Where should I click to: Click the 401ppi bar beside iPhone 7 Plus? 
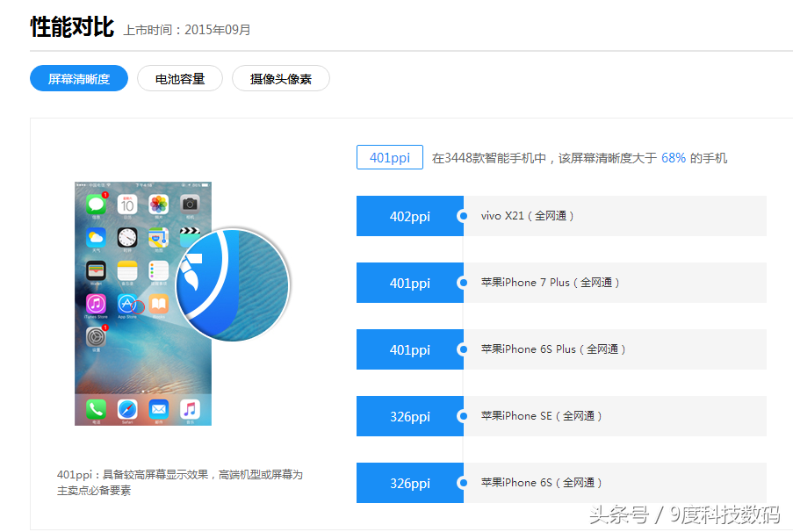coord(409,283)
